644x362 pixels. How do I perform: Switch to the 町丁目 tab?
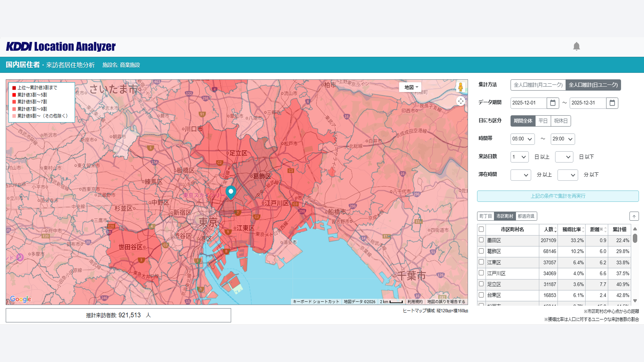click(486, 216)
